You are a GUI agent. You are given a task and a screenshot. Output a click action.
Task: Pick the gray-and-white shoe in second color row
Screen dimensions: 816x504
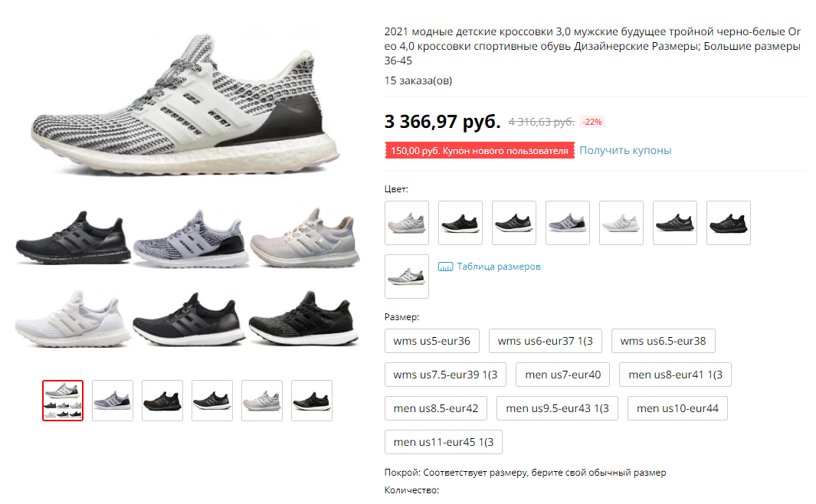pos(406,277)
